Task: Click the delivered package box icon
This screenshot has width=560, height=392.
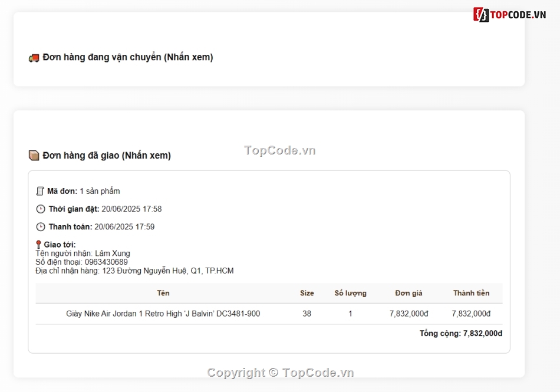Action: tap(34, 155)
